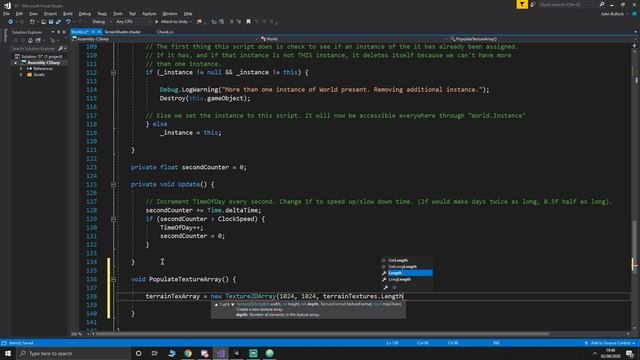The width and height of the screenshot is (640, 360).
Task: Open the Build menu
Action: point(68,13)
